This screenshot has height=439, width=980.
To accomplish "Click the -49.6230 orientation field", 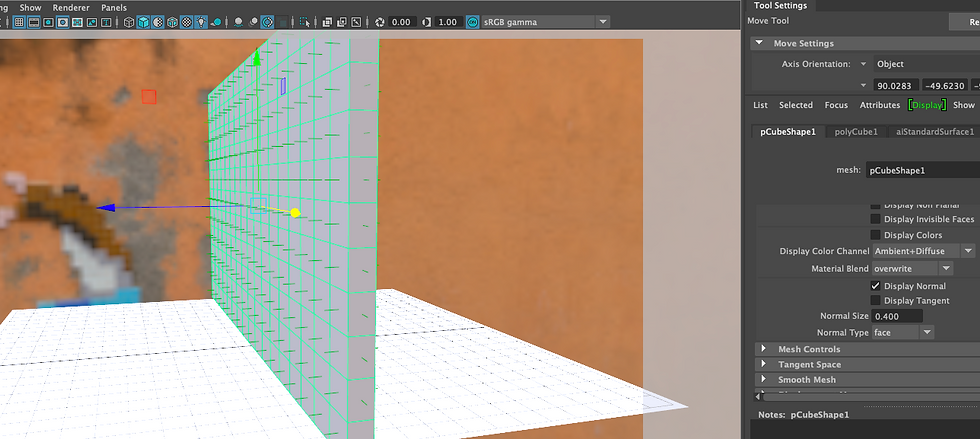I will (946, 86).
